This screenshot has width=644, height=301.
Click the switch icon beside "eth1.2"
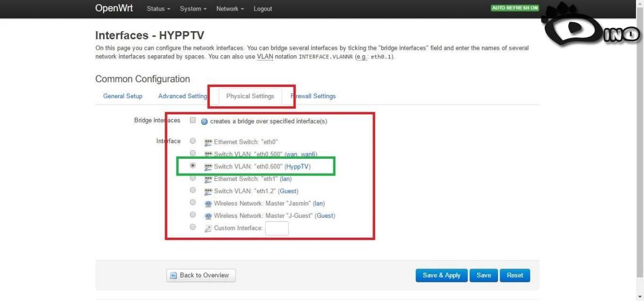point(208,191)
